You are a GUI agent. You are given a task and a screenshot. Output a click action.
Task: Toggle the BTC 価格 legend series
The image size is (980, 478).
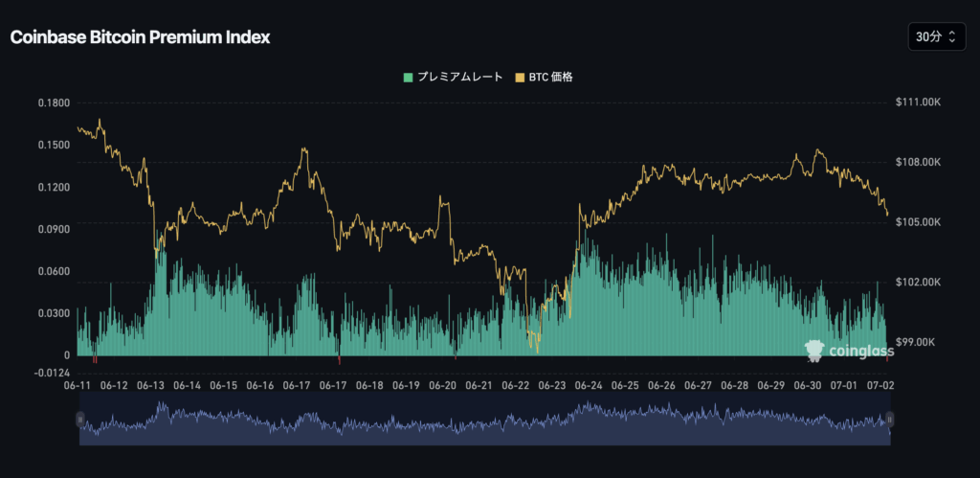(x=544, y=77)
